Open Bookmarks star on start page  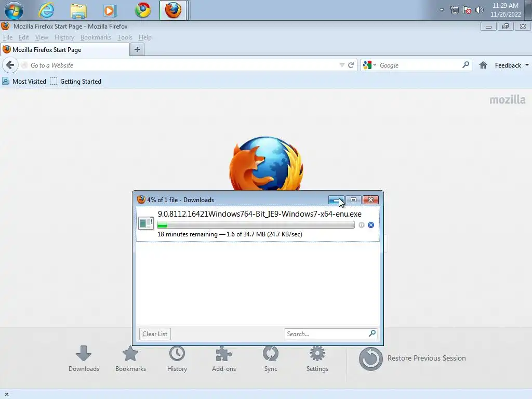tap(130, 359)
